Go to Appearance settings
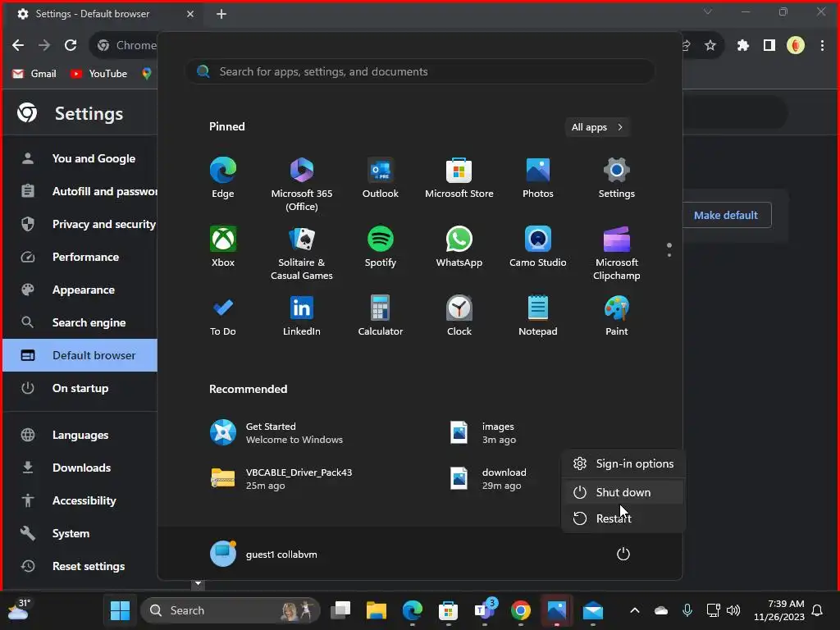 click(80, 290)
